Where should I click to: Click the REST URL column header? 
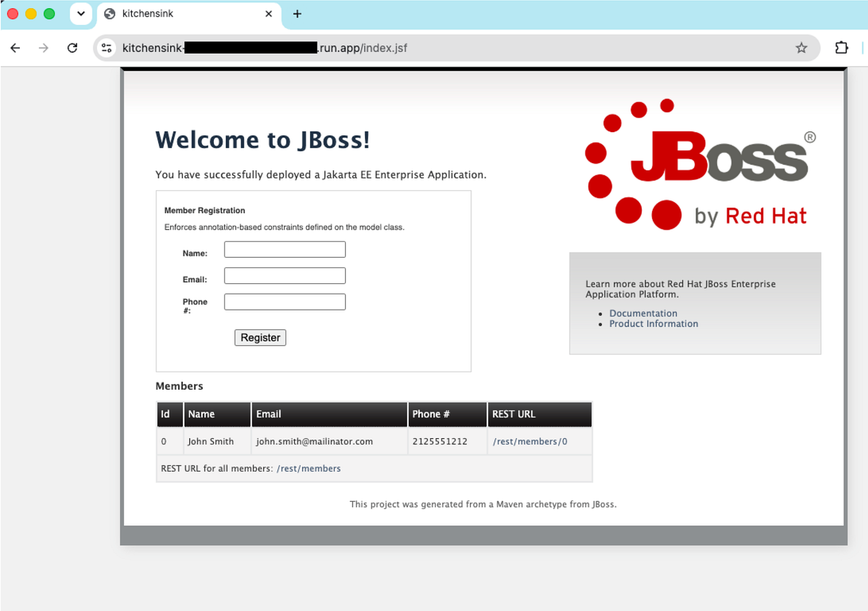point(539,415)
